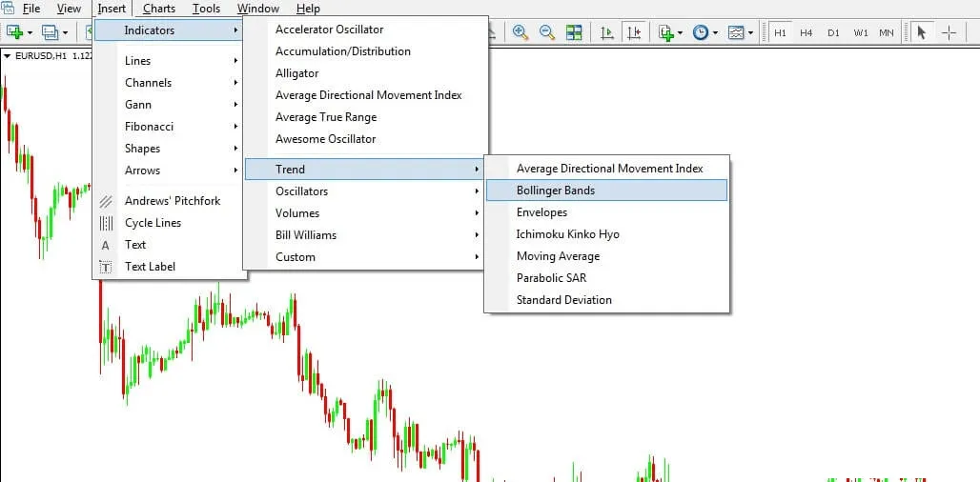Select the W1 timeframe button
Image resolution: width=980 pixels, height=482 pixels.
(x=861, y=32)
